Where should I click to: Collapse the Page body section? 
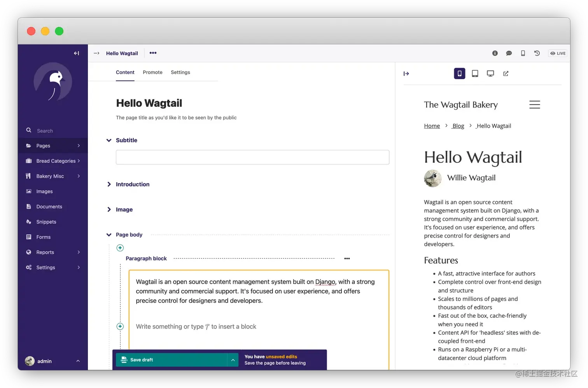coord(109,235)
